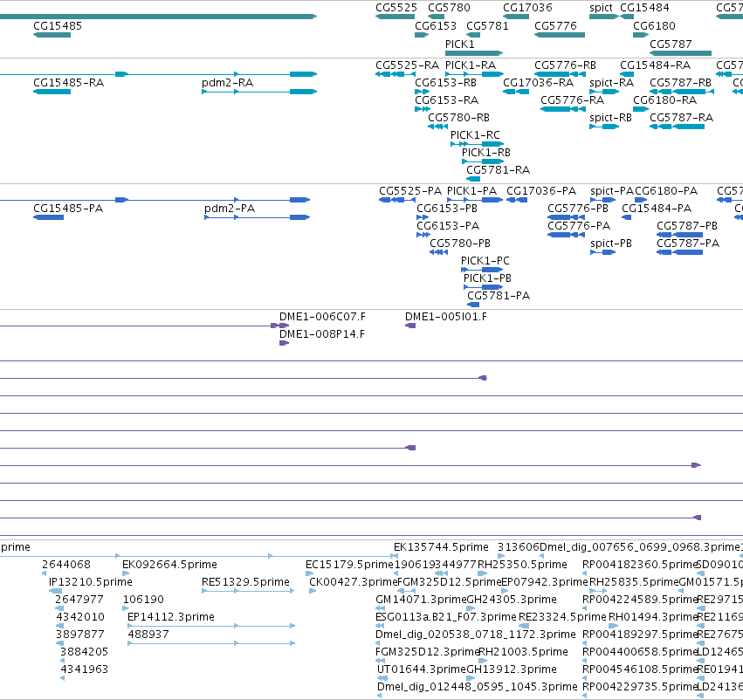Select the CG5787-PB protein label
The image size is (743, 700).
click(x=687, y=226)
